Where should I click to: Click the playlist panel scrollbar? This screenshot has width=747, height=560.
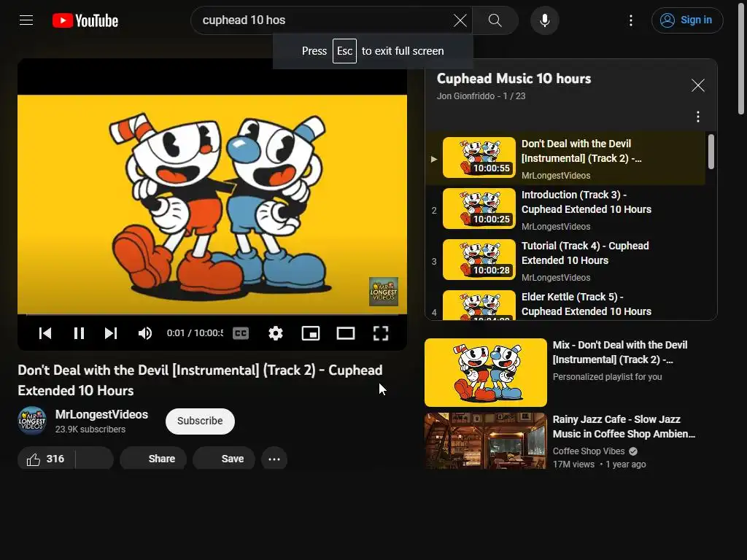click(711, 152)
